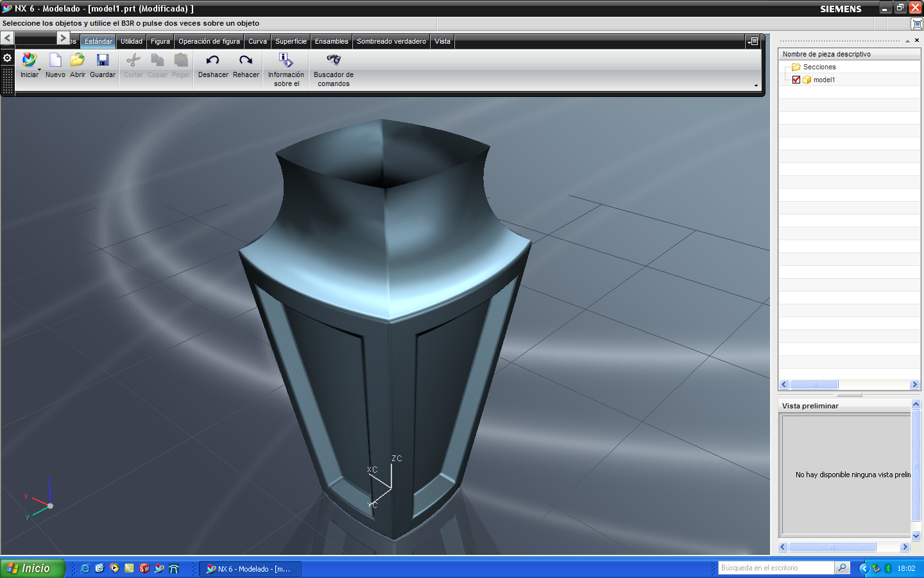Image resolution: width=924 pixels, height=578 pixels.
Task: Click the NX 6 - Modelado taskbar button
Action: 250,568
